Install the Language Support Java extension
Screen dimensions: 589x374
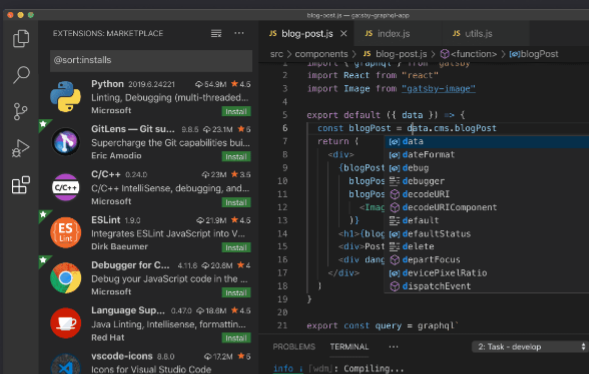click(x=236, y=338)
